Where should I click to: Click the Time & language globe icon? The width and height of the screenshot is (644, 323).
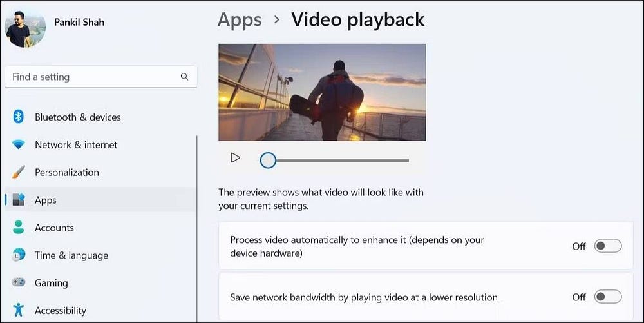(x=19, y=255)
